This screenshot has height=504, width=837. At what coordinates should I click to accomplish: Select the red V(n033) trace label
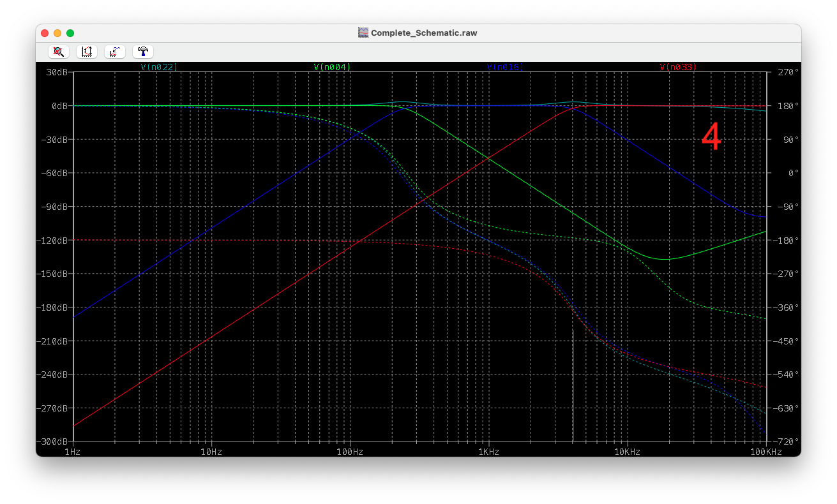(678, 67)
